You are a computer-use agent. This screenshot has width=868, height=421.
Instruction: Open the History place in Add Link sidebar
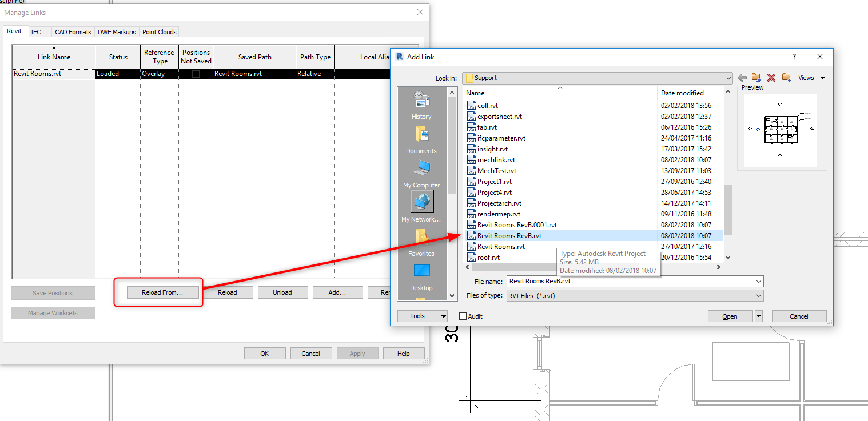pyautogui.click(x=421, y=105)
